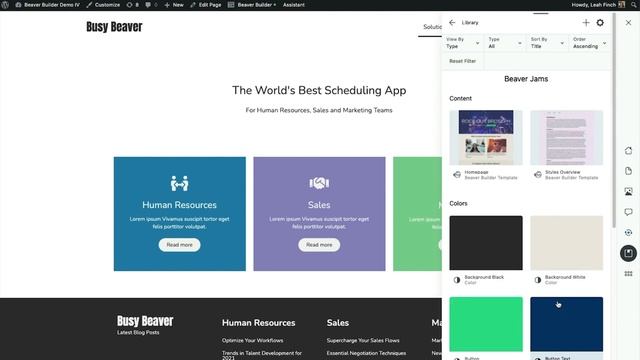Open the Styles Overview template thumbnail
Viewport: 640px width, 360px height.
[x=567, y=138]
